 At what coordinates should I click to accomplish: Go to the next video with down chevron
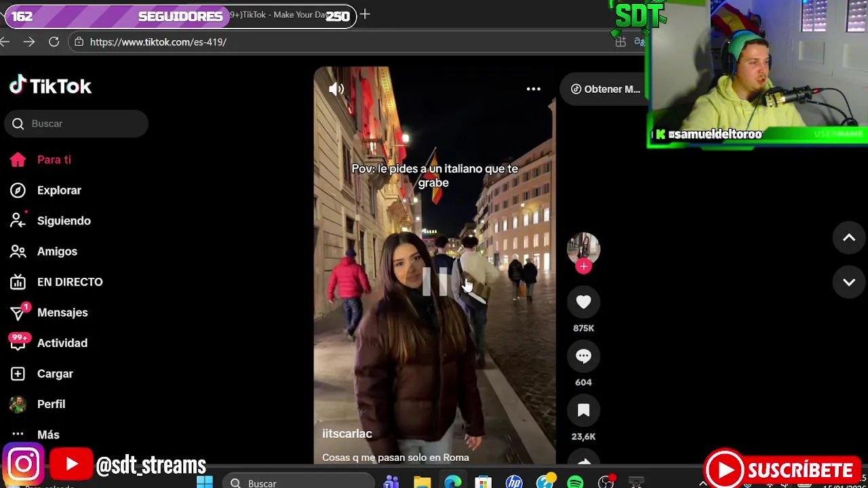click(849, 282)
